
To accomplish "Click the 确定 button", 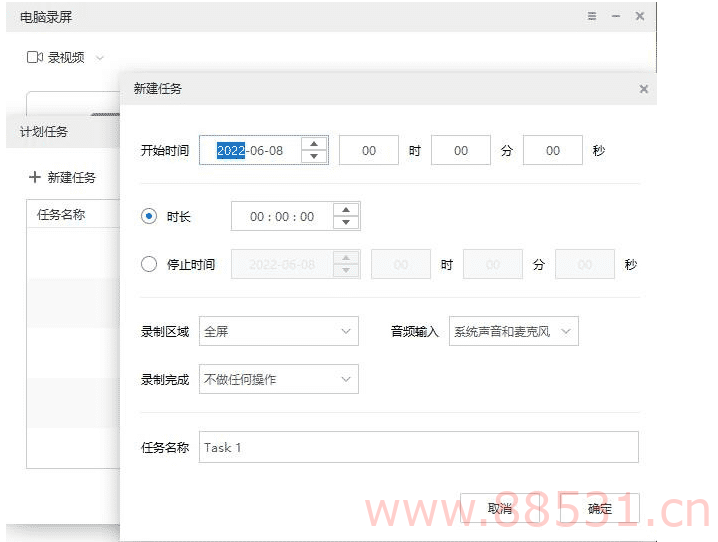I will [x=599, y=508].
